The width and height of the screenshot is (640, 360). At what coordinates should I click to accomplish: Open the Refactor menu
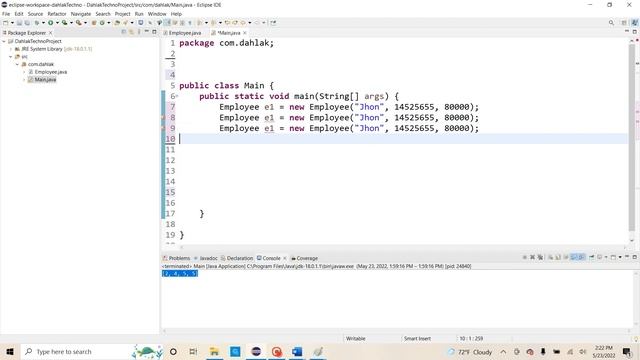[x=57, y=14]
